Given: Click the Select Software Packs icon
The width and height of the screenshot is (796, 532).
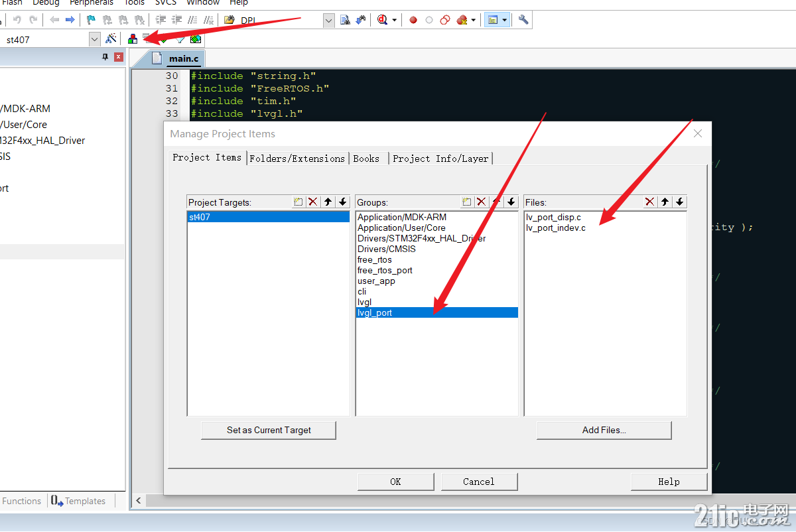Looking at the screenshot, I should 180,39.
